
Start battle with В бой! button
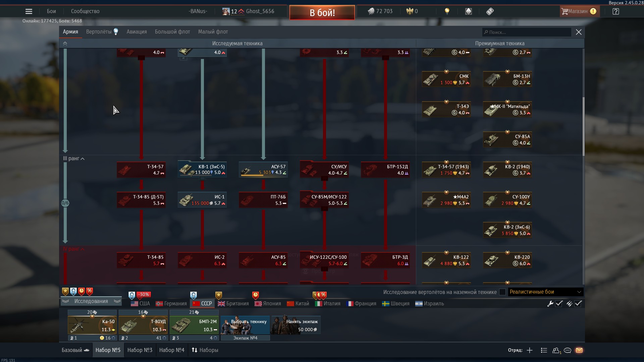point(322,13)
